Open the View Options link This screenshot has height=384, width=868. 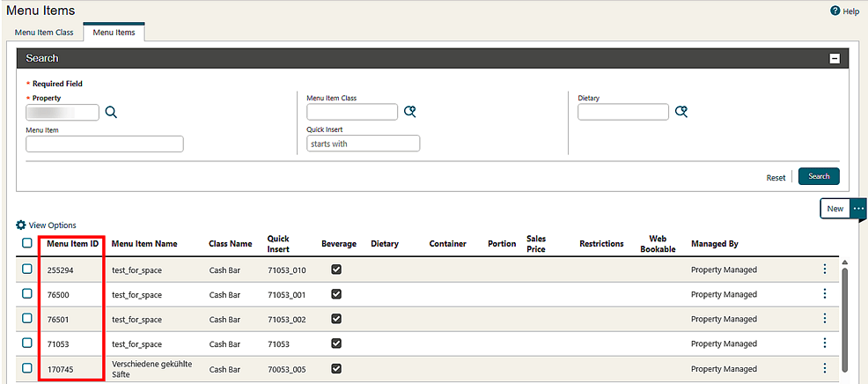click(x=52, y=225)
